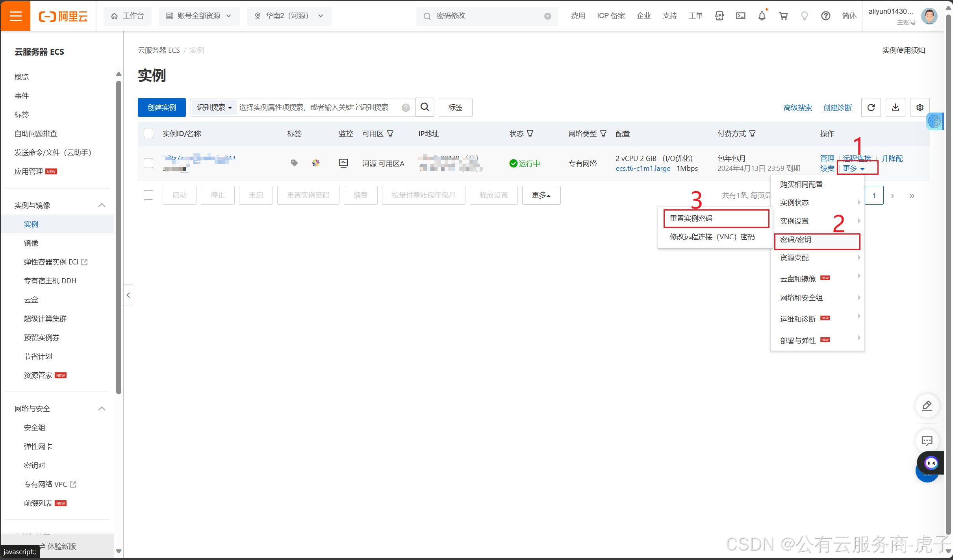Click the Alibaba Cloud logo
Viewport: 953px width, 560px height.
click(63, 16)
